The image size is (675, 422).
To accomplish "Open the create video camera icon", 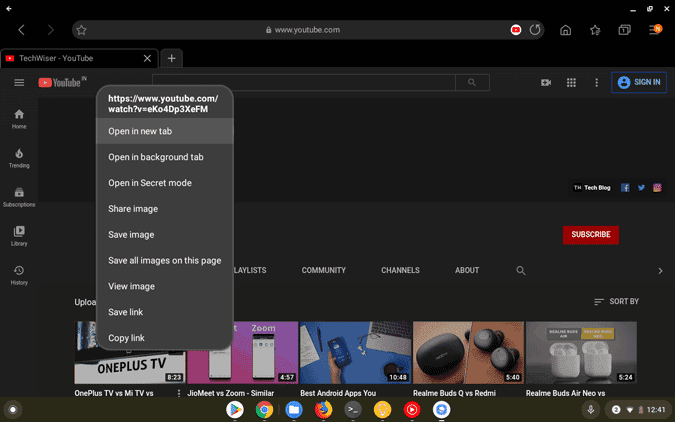I will click(546, 82).
